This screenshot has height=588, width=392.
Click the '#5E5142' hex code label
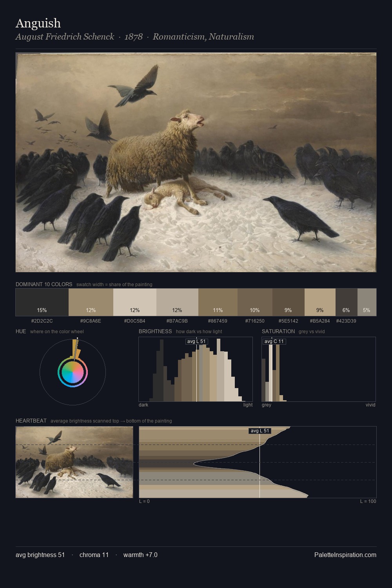(289, 321)
